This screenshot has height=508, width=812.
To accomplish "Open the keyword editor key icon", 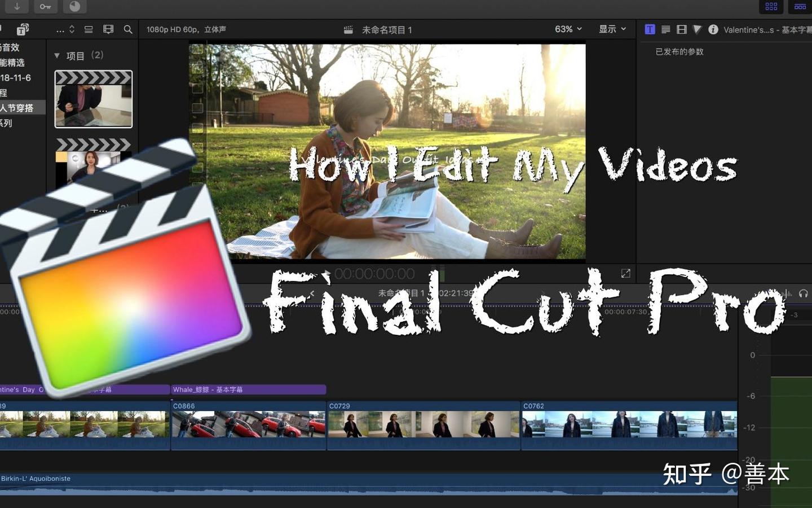I will point(45,7).
